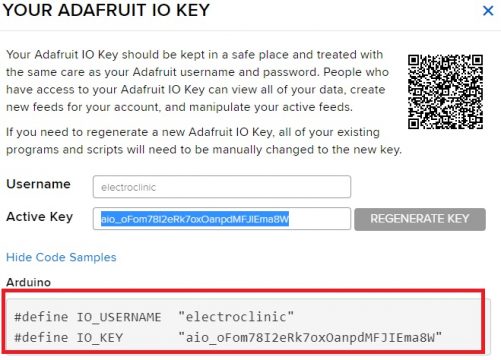
Task: Click the Hide Code Samples link
Action: 61,257
